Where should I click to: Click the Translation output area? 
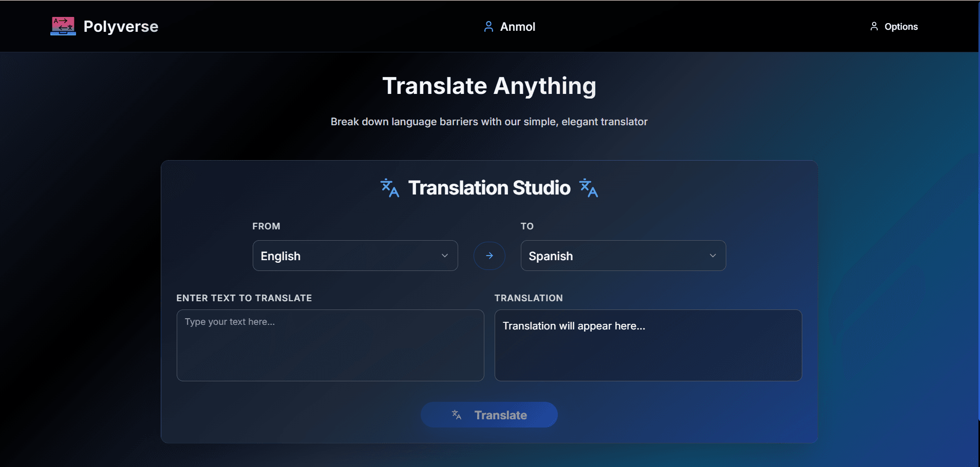click(x=648, y=345)
